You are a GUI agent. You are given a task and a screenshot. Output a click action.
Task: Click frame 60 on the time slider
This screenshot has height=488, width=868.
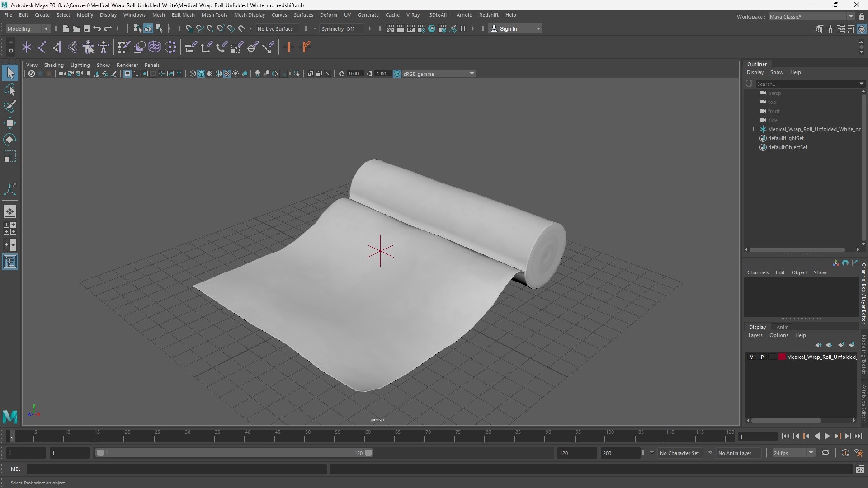368,436
